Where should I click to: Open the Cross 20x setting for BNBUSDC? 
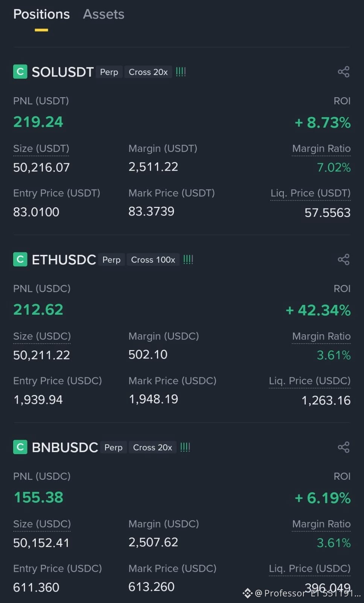coord(152,447)
